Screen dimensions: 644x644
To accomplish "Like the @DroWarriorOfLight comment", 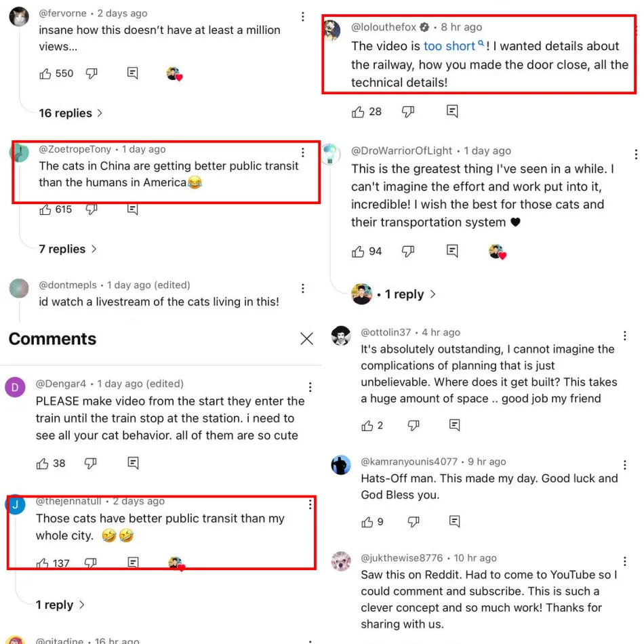I will (x=359, y=251).
